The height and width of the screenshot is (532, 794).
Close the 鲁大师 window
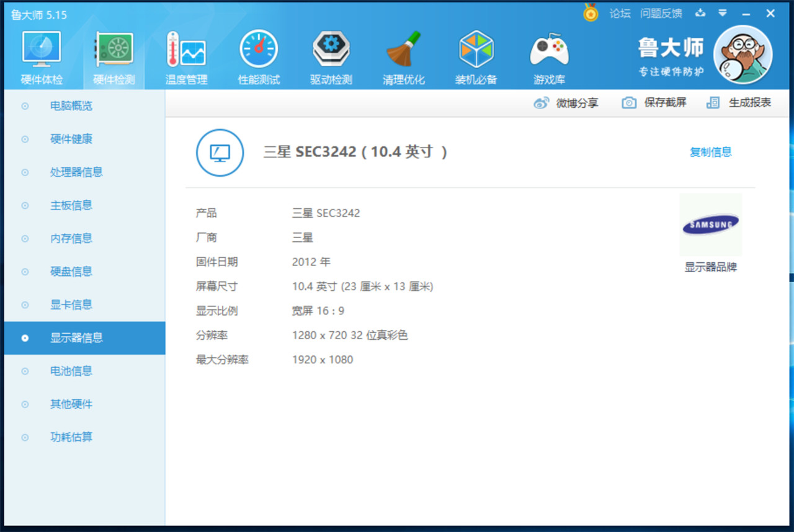click(770, 14)
